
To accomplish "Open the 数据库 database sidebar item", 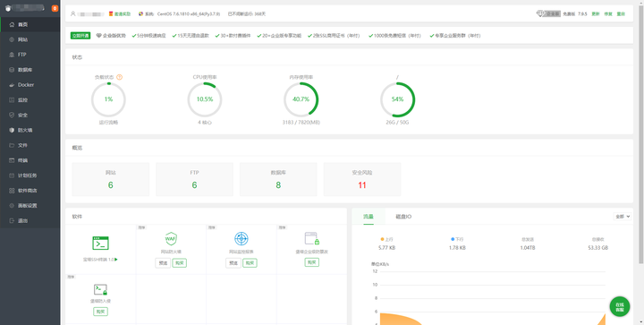I will (30, 70).
